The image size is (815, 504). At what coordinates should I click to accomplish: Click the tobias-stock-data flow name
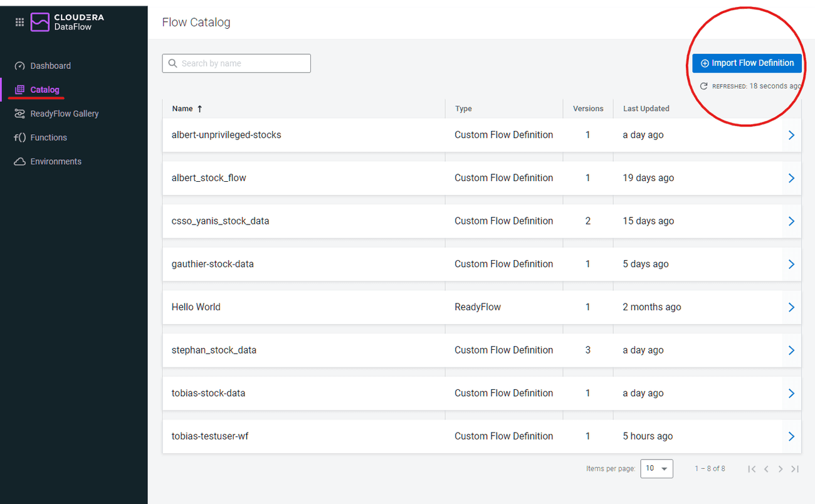coord(208,393)
